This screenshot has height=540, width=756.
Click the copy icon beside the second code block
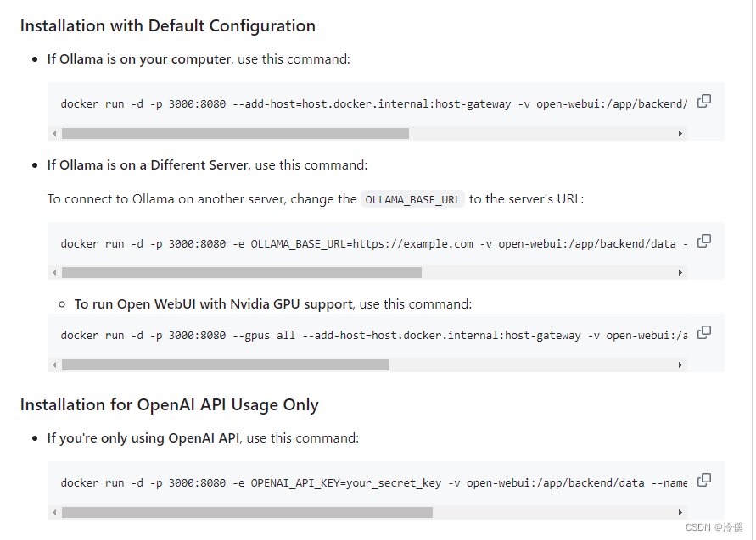point(704,241)
